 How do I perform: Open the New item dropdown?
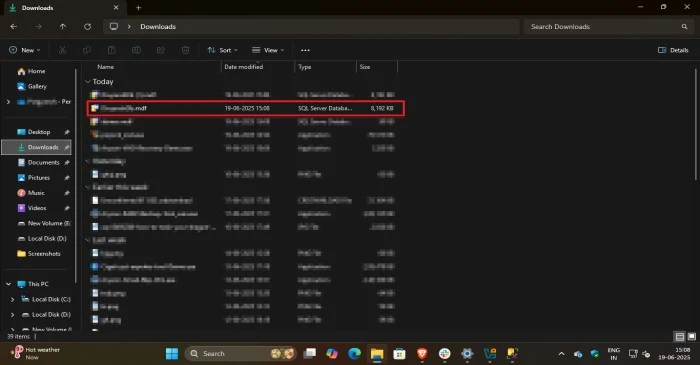pyautogui.click(x=25, y=50)
